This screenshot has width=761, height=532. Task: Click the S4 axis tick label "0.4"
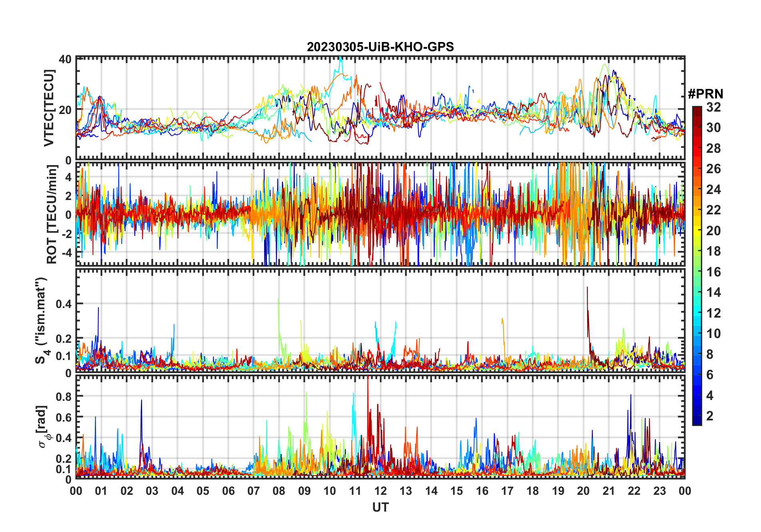click(x=64, y=304)
